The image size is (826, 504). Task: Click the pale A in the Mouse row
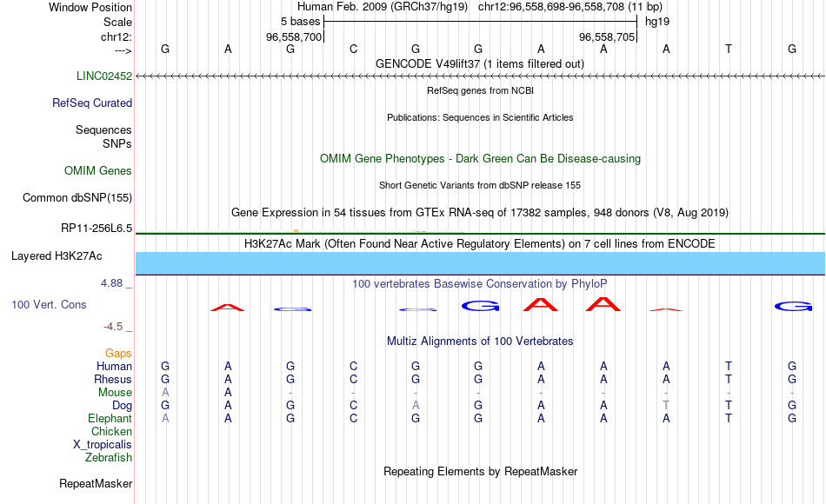tap(165, 393)
